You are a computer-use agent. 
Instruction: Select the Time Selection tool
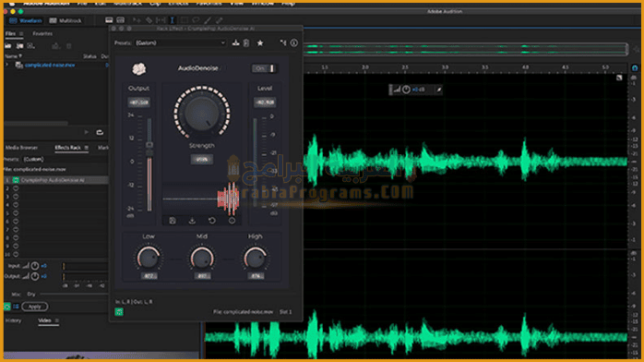(173, 20)
